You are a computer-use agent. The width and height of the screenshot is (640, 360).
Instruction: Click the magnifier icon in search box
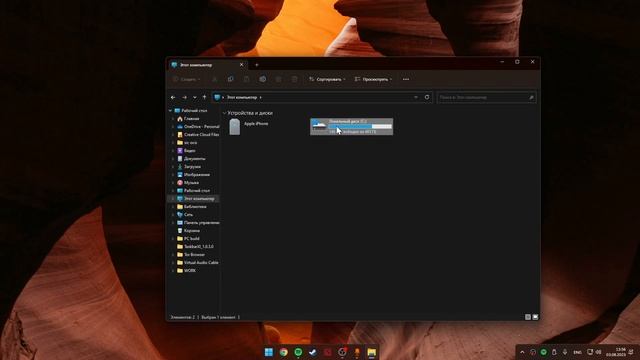point(531,97)
